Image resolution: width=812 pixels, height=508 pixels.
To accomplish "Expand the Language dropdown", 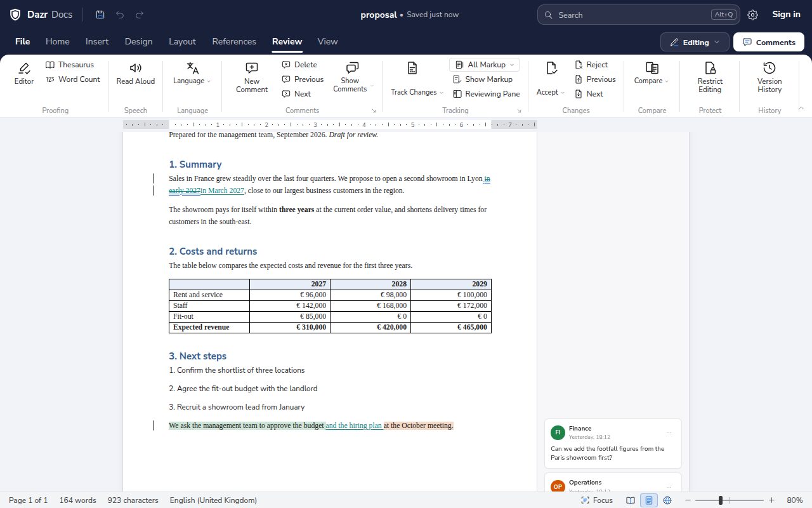I will [x=192, y=74].
